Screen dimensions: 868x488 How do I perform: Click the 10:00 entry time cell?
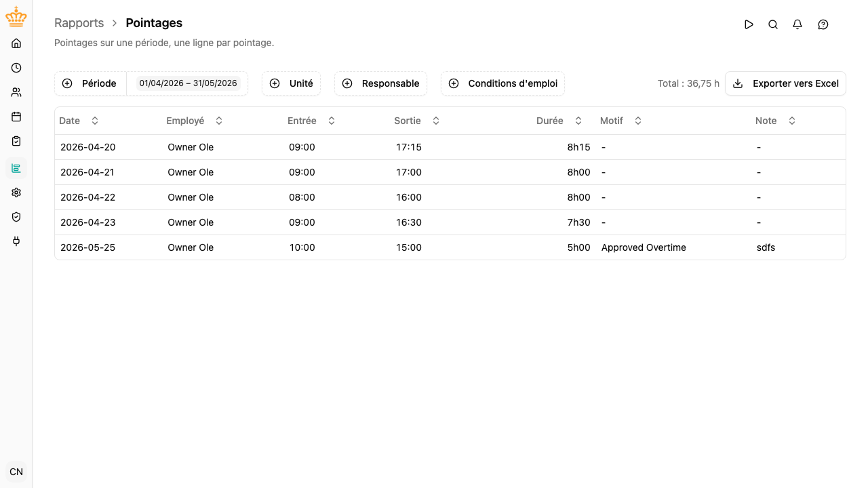[302, 247]
